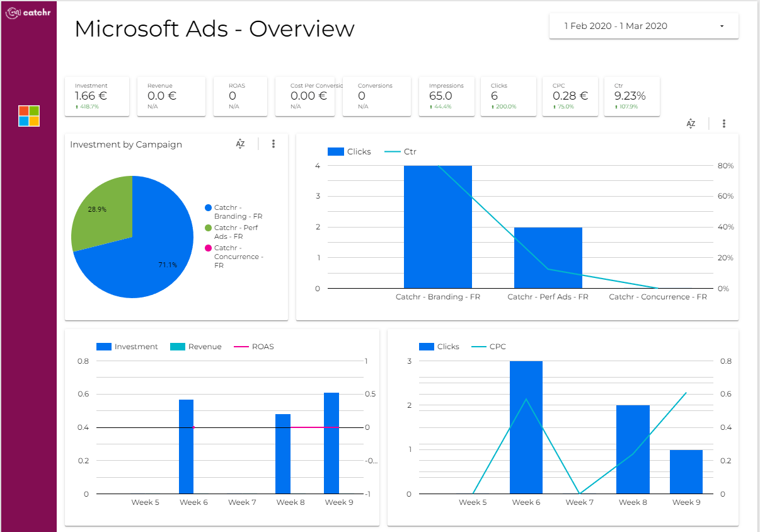
Task: Open the three-dot menu above the Clicks/Ctr chart
Action: click(724, 124)
